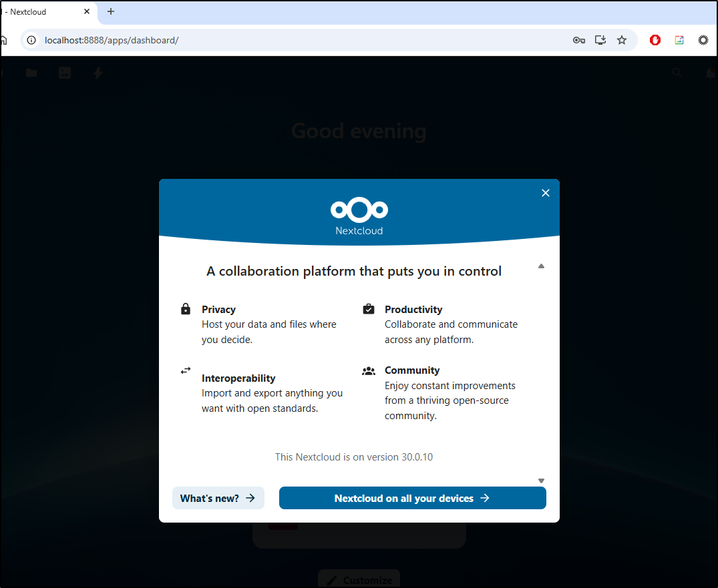Open the What's new? page

218,498
